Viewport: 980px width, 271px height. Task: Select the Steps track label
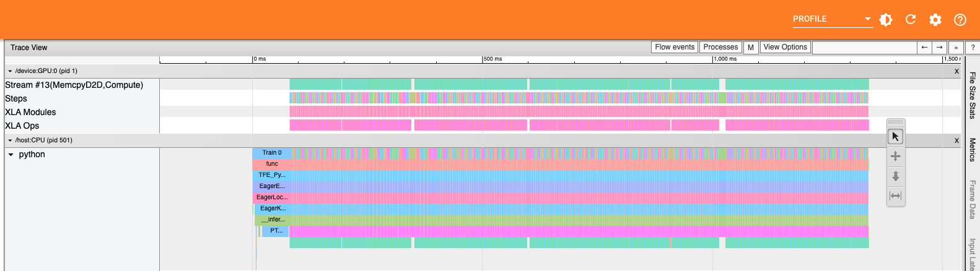tap(16, 98)
